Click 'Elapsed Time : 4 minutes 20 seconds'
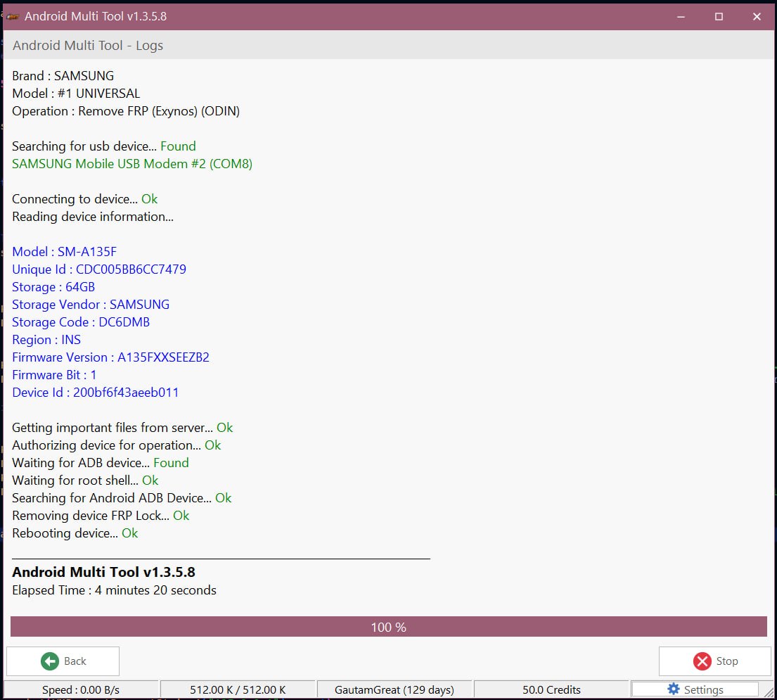The height and width of the screenshot is (700, 777). (114, 590)
